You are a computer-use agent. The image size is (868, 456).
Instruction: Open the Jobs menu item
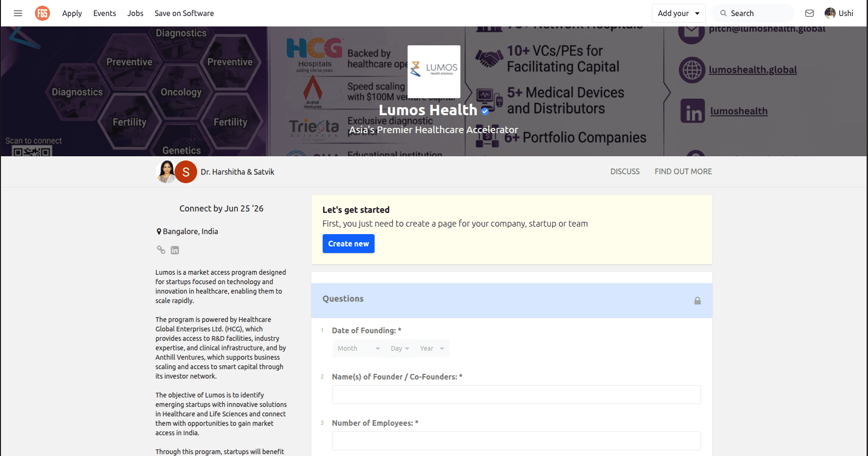pos(135,13)
